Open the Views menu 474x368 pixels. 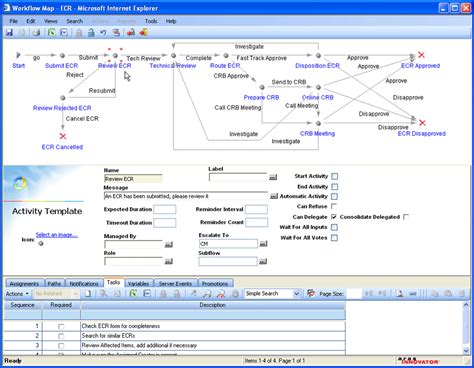51,21
